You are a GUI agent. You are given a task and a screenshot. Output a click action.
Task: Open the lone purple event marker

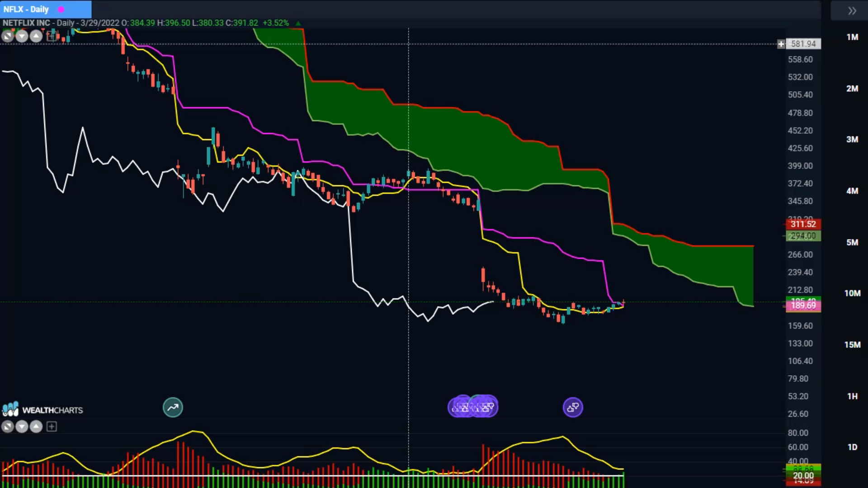pyautogui.click(x=573, y=408)
